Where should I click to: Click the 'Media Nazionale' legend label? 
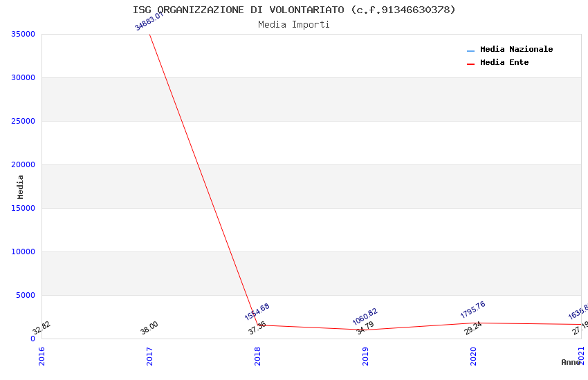516,49
